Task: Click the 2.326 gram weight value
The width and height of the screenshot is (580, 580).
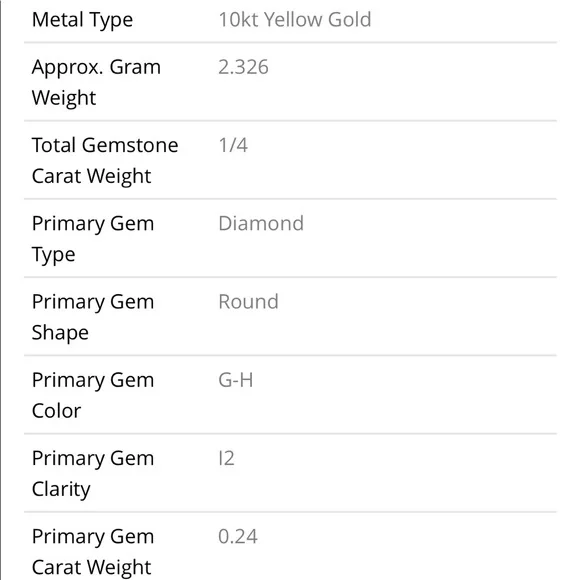Action: [243, 67]
